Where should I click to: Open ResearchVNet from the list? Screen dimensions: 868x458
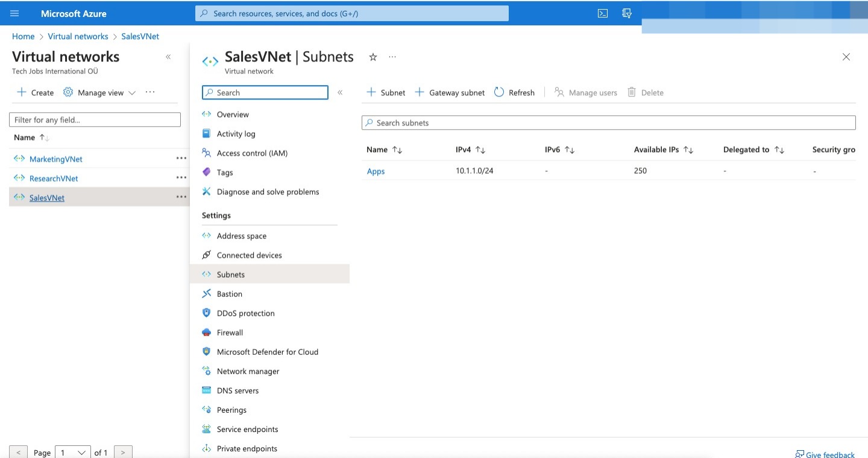coord(54,179)
